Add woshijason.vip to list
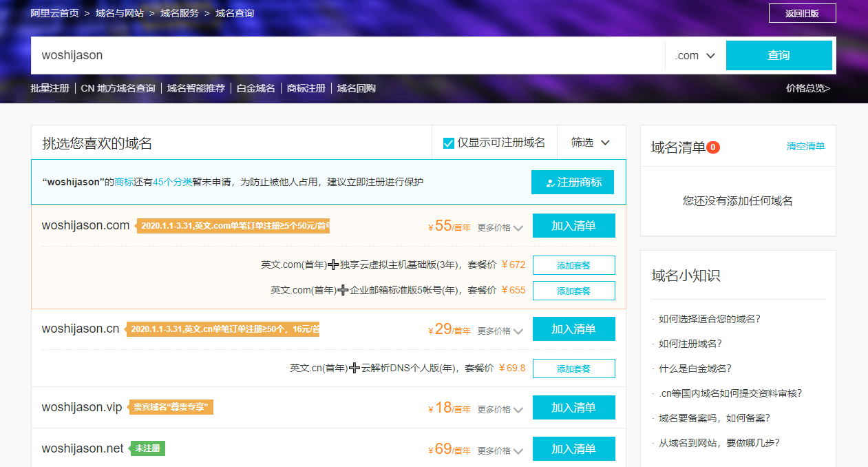868x467 pixels. click(574, 408)
